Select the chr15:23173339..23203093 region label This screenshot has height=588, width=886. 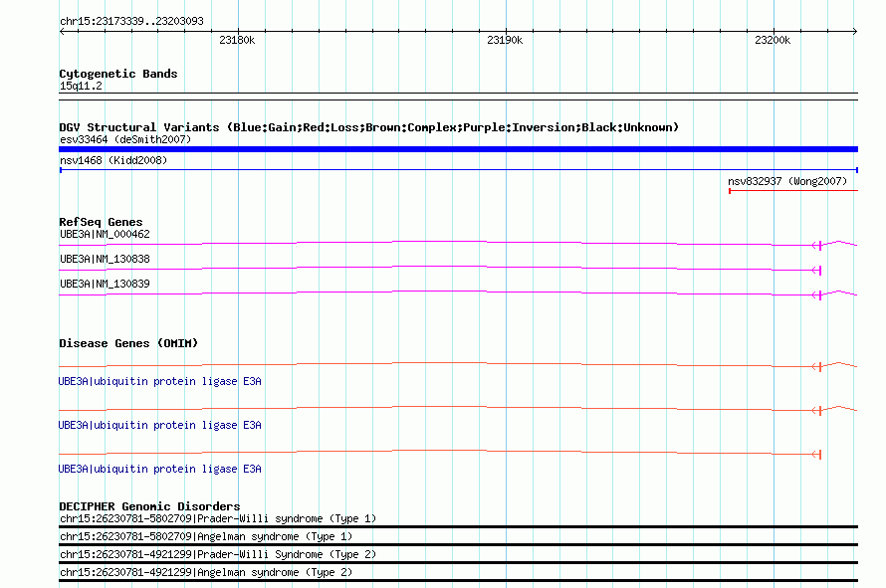[x=131, y=21]
